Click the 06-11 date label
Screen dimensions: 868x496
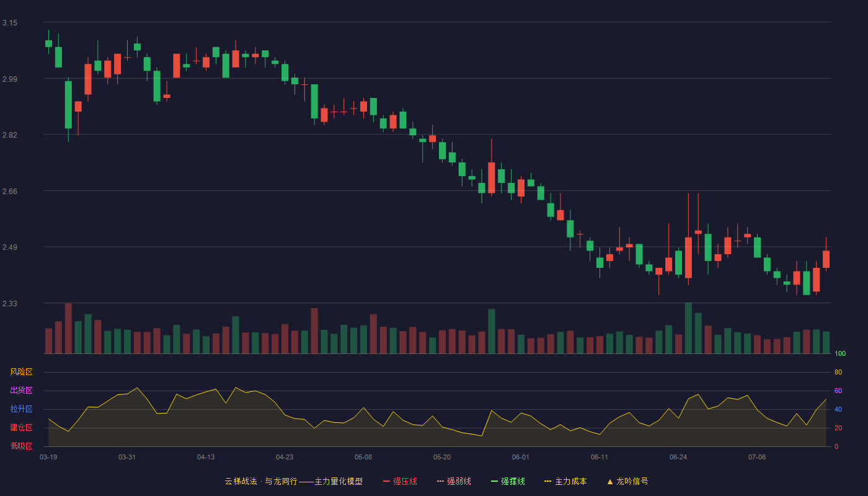[x=600, y=457]
